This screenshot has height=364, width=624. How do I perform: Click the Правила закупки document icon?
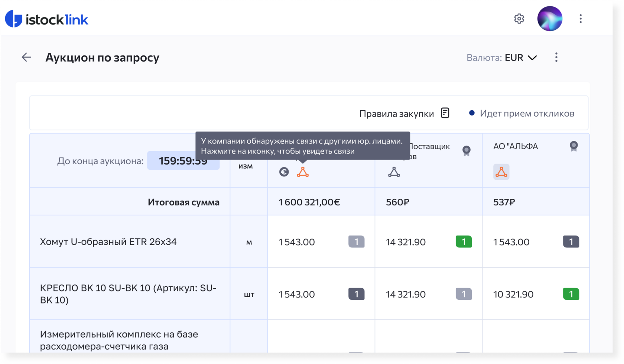445,113
